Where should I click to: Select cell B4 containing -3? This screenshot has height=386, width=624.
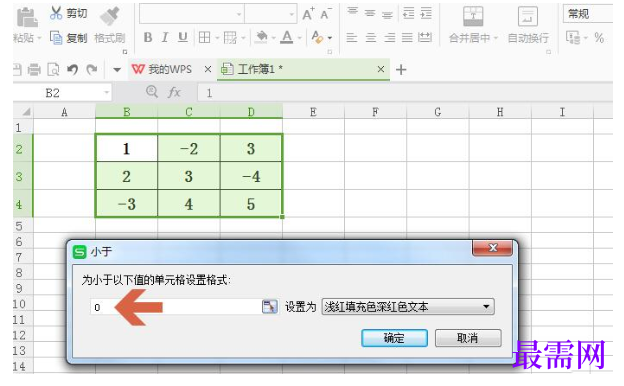pos(127,204)
